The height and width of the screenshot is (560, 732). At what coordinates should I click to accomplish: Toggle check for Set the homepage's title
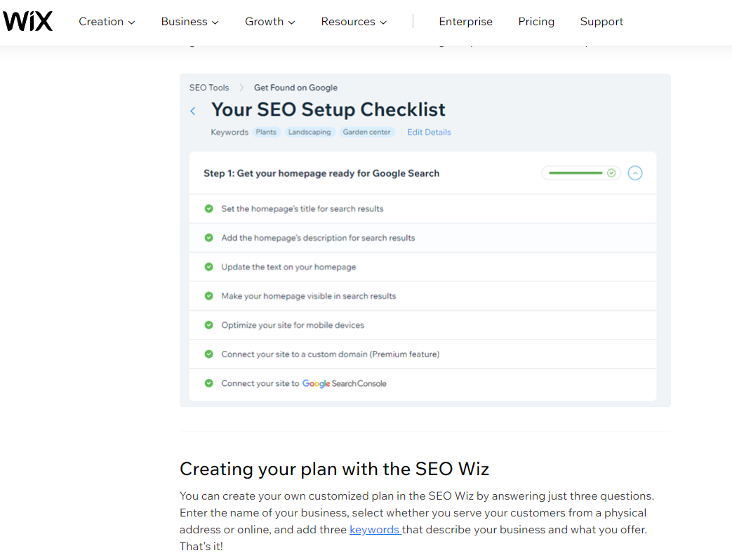pos(208,208)
